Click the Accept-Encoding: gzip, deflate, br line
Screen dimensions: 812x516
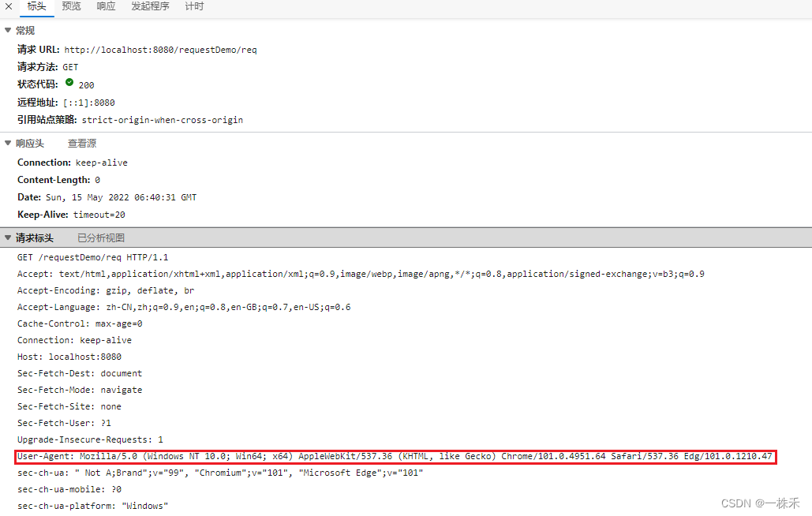(106, 290)
